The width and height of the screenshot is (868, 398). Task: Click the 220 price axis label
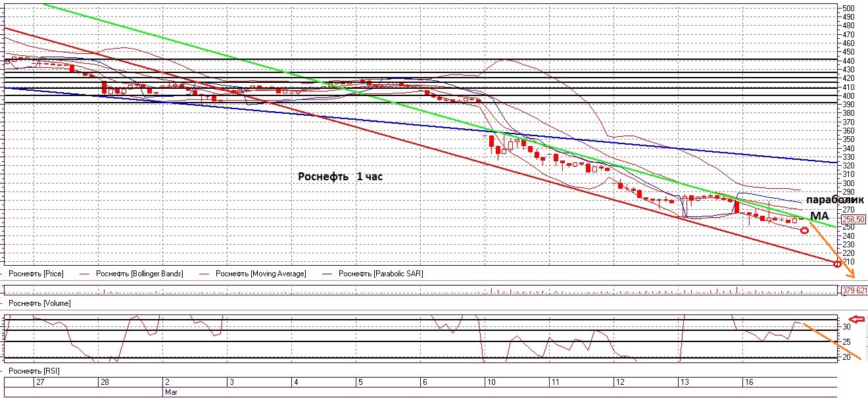[848, 253]
